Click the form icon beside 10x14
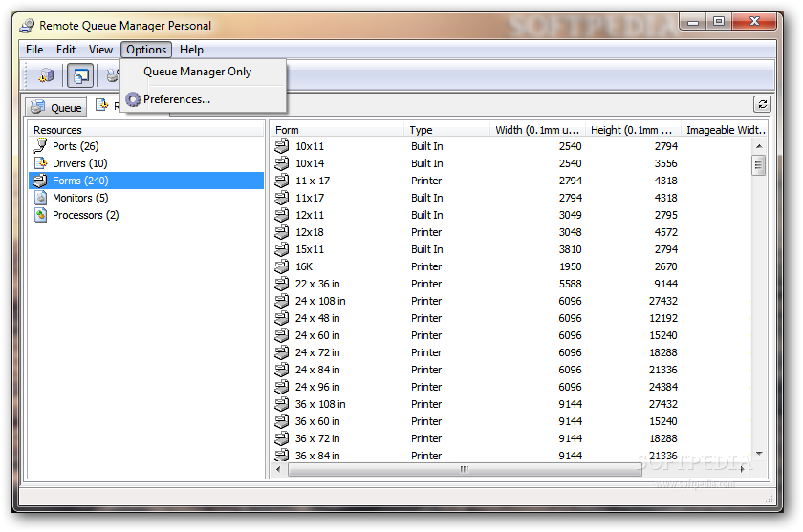 [x=282, y=163]
